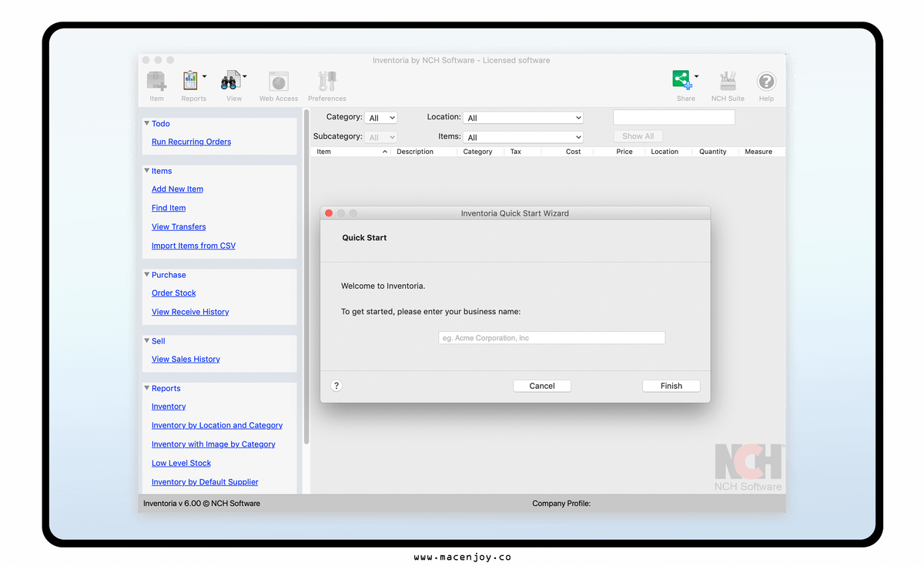Click the Item toolbar icon
924x566 pixels.
(157, 81)
